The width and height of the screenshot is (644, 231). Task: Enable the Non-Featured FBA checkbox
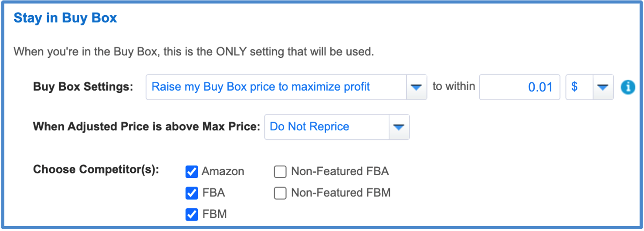[x=280, y=172]
